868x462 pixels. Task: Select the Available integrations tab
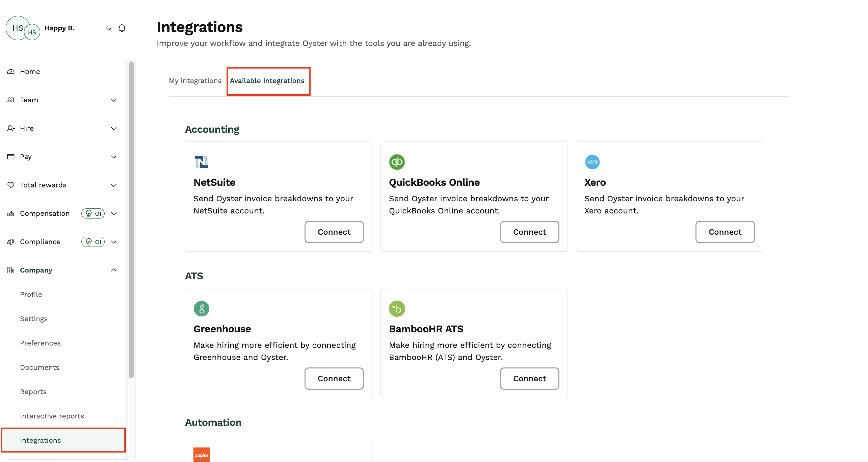268,81
